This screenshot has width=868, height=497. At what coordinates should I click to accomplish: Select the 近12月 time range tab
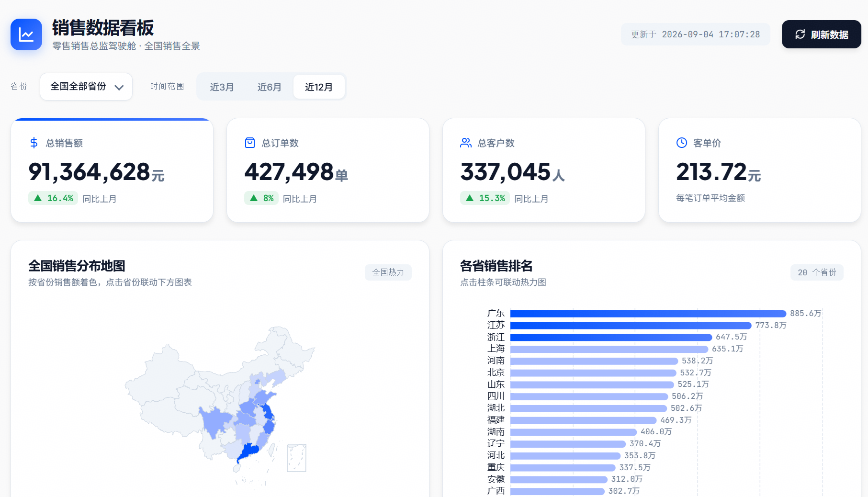click(x=319, y=87)
